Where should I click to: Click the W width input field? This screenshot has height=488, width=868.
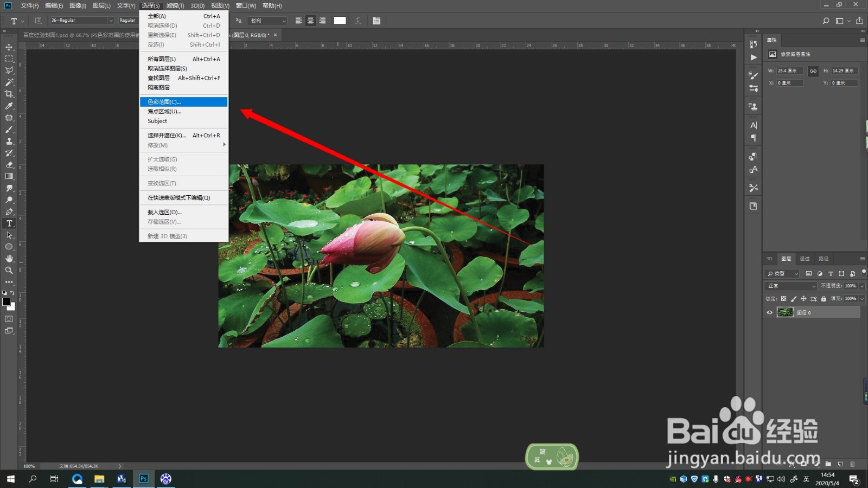(790, 71)
